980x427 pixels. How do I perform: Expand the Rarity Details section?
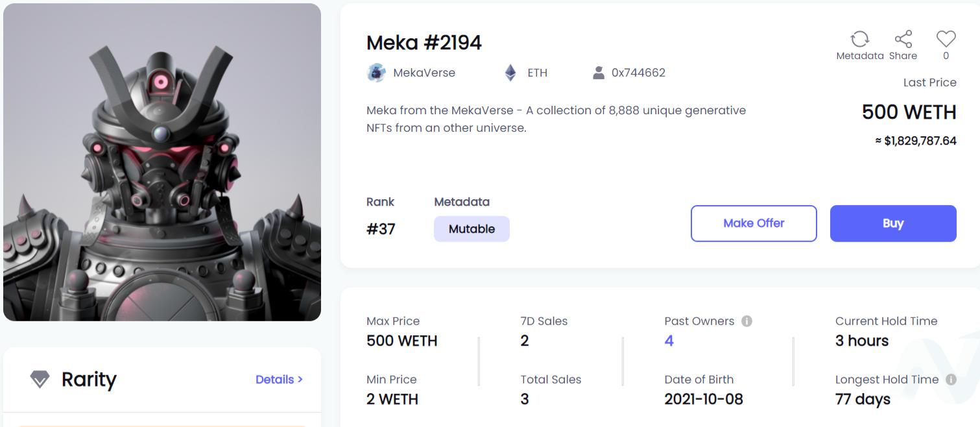pos(279,380)
